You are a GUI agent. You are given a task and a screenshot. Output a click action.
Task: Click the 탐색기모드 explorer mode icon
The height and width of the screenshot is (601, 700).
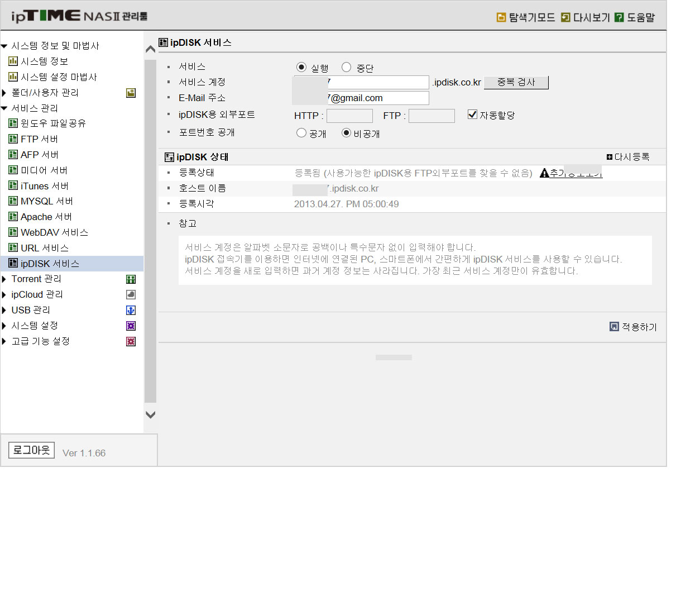click(501, 17)
